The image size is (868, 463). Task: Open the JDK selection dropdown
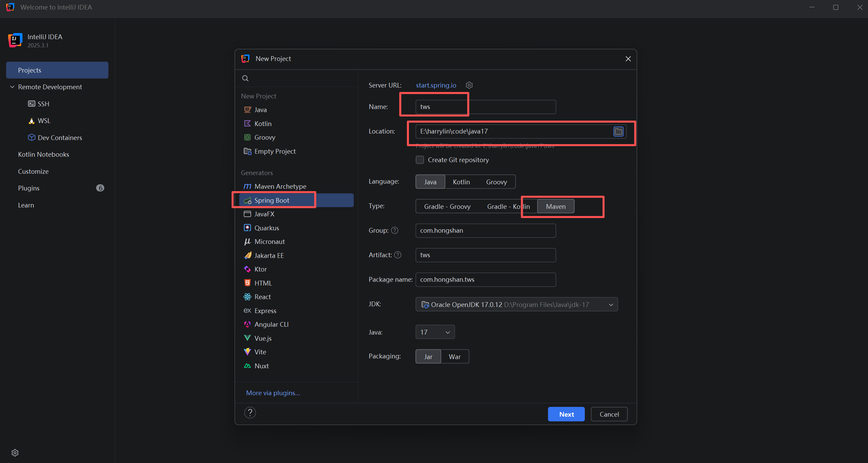coord(611,305)
